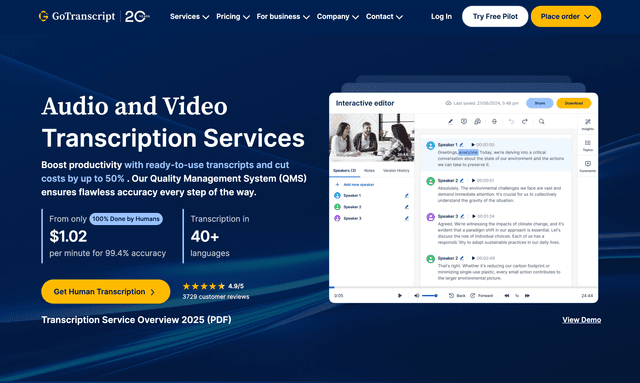Edit Speaker 3 in the speakers list
Screen dimensions: 640x383
407,218
